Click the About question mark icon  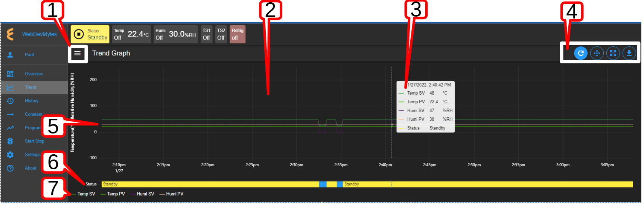(10, 168)
